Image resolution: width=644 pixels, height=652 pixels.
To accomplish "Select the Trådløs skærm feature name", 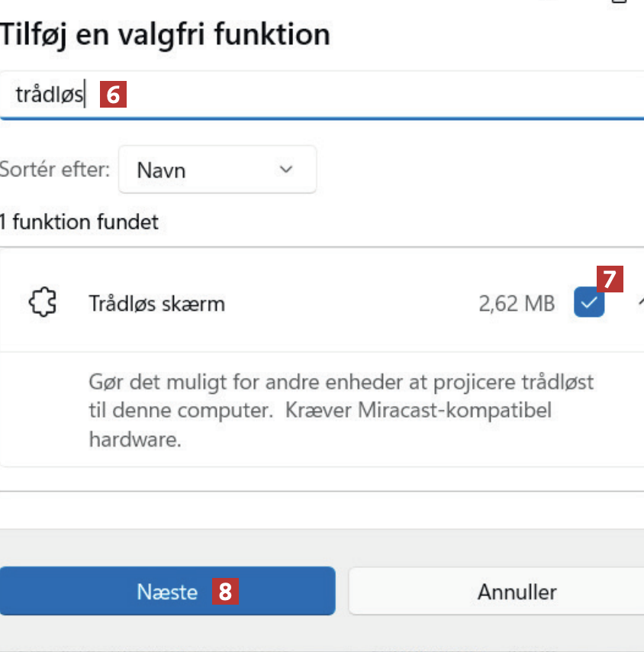I will coord(156,304).
